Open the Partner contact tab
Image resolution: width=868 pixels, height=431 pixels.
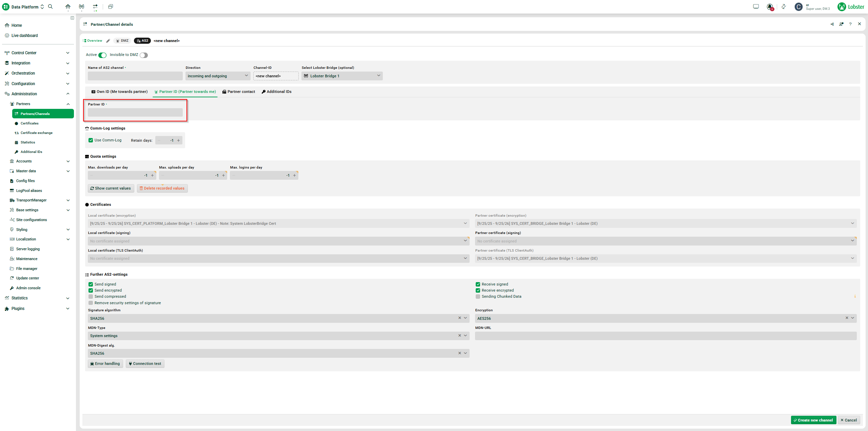[x=239, y=92]
